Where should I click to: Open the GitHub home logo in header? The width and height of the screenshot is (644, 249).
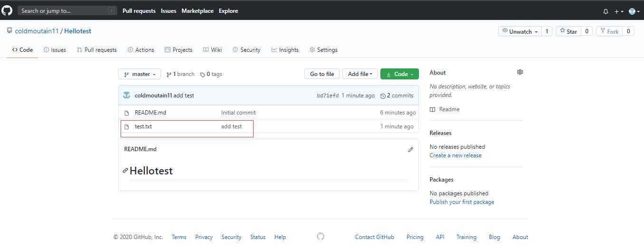[x=7, y=10]
